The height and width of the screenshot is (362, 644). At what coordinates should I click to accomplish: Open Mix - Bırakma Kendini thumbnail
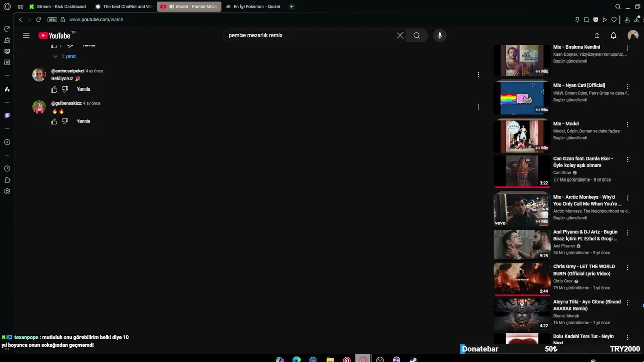(x=522, y=60)
